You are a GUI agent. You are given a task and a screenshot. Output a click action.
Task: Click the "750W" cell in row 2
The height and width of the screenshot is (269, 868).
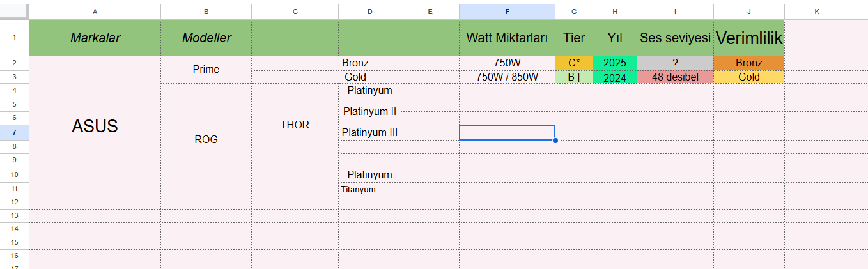507,63
